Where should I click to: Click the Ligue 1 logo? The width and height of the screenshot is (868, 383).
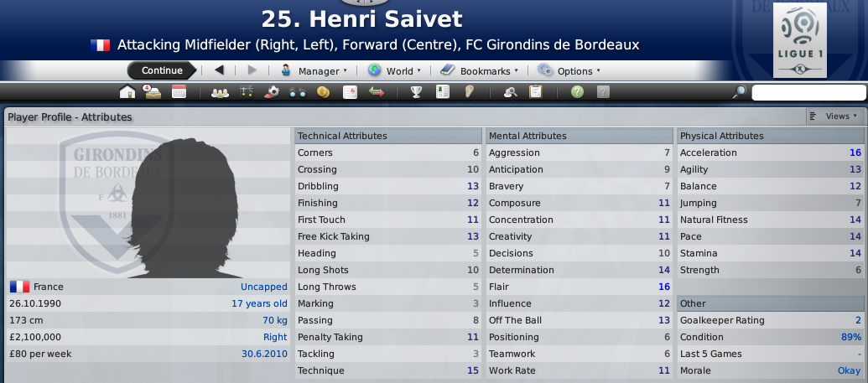tap(799, 44)
